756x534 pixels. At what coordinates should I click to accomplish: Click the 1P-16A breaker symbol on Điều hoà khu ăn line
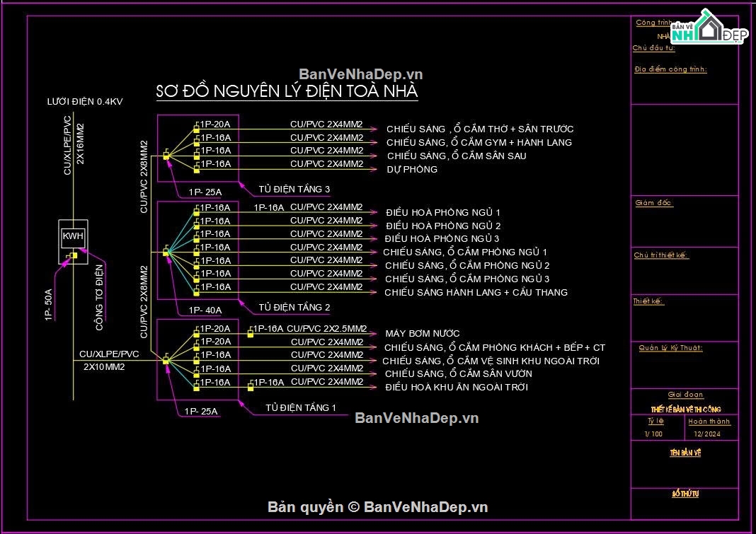[251, 386]
